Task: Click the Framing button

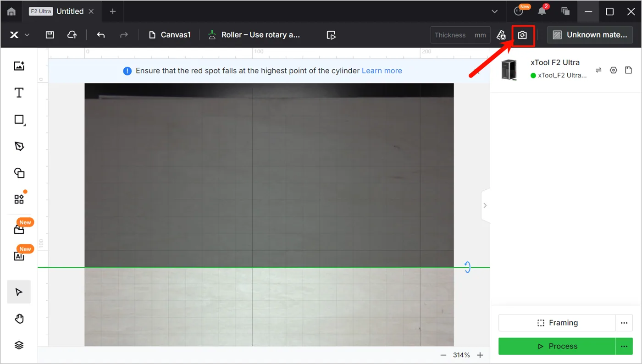Action: (557, 323)
